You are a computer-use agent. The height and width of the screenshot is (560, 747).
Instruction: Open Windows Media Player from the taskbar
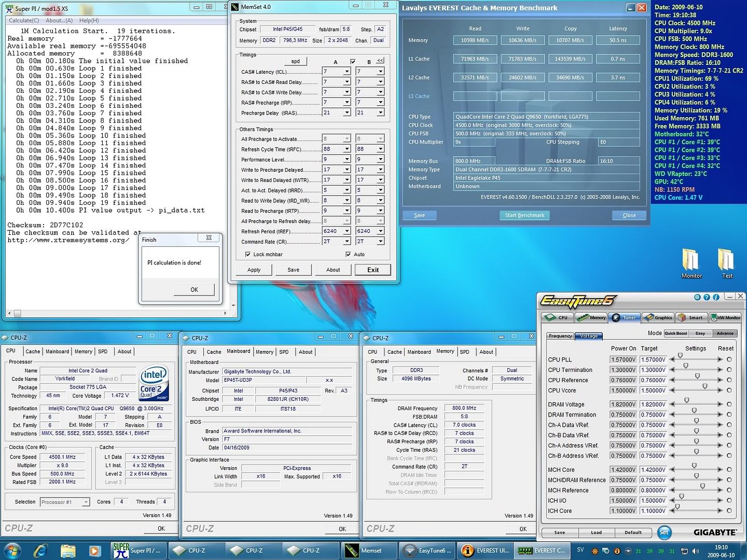(95, 550)
